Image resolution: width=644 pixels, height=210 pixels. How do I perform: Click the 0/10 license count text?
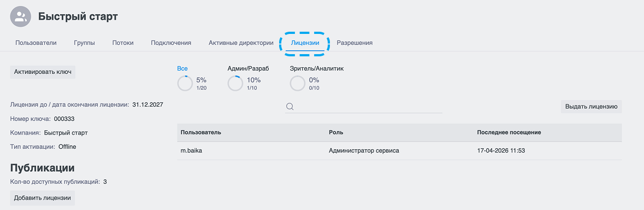tap(314, 88)
